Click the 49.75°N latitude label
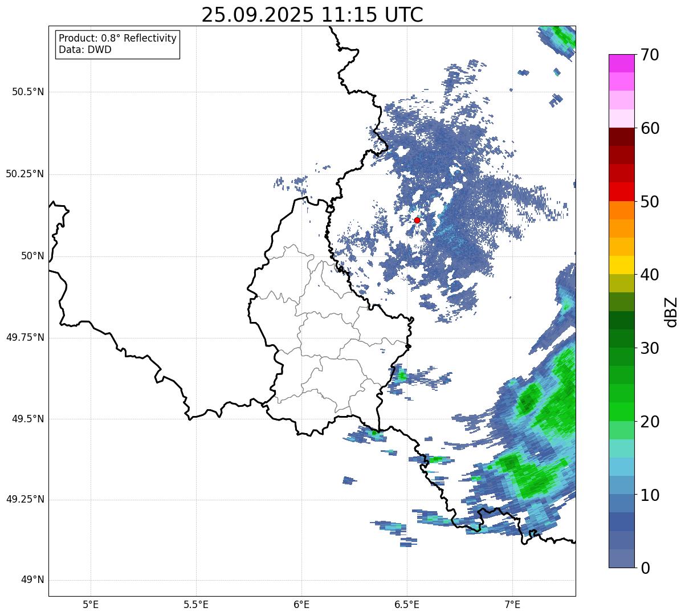685x616 pixels. (x=25, y=337)
